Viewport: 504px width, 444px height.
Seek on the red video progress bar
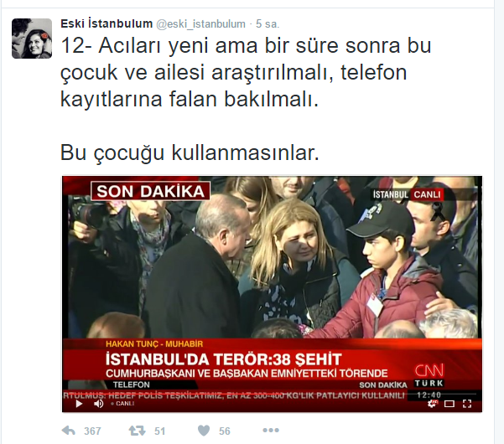click(x=272, y=393)
